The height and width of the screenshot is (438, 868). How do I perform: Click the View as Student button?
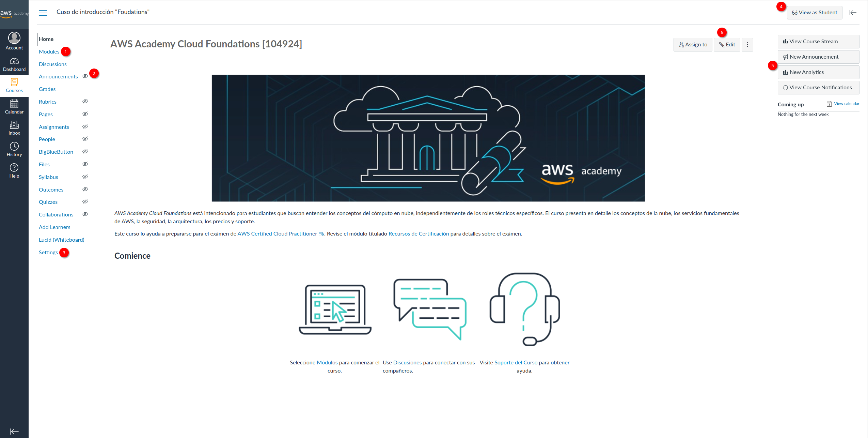click(814, 13)
